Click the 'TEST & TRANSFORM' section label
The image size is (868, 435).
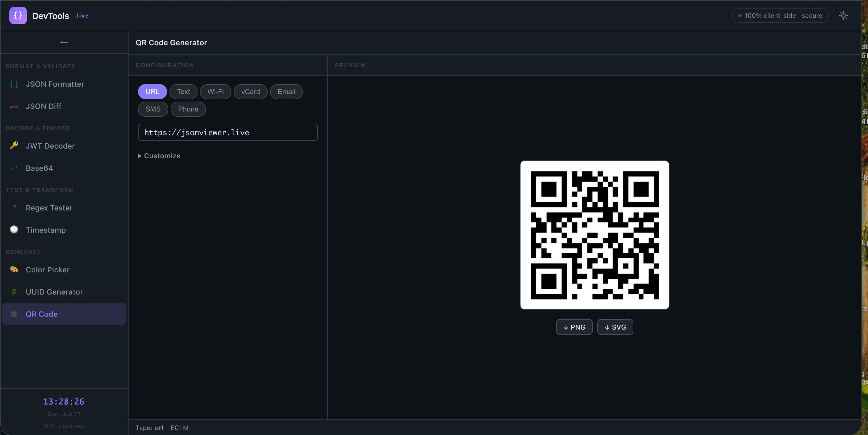pos(40,190)
